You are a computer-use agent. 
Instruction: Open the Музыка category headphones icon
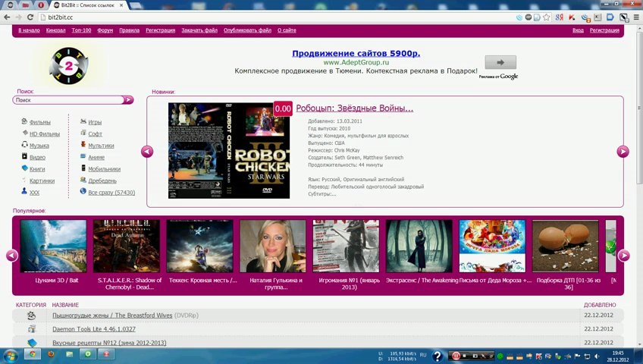click(x=24, y=145)
